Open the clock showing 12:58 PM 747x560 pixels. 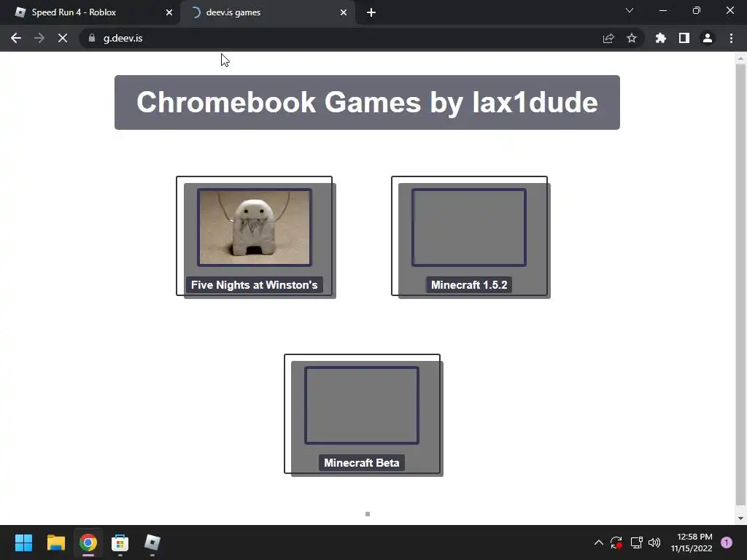(692, 542)
